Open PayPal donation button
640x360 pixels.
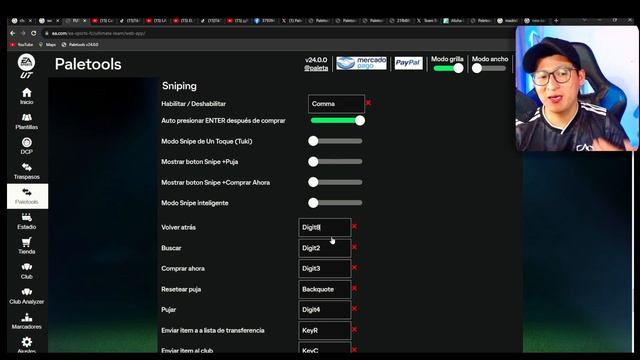[x=409, y=63]
